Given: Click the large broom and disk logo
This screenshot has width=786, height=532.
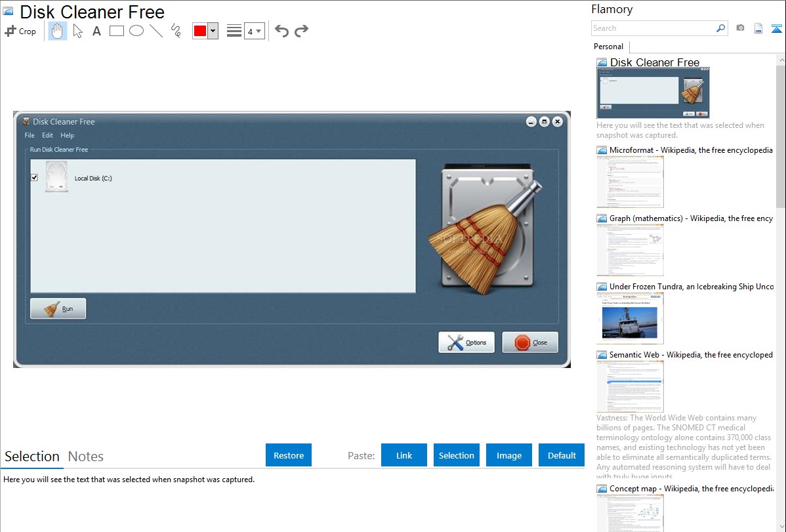Looking at the screenshot, I should 486,229.
